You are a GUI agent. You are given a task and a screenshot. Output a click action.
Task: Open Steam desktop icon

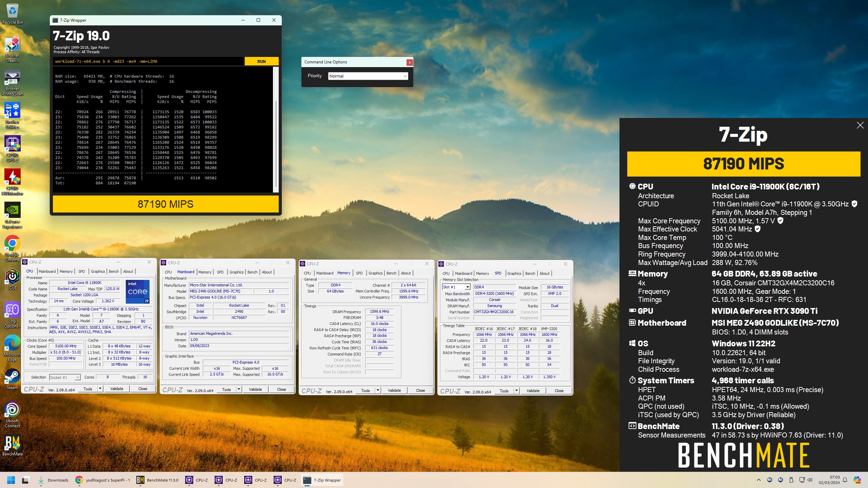pos(12,380)
